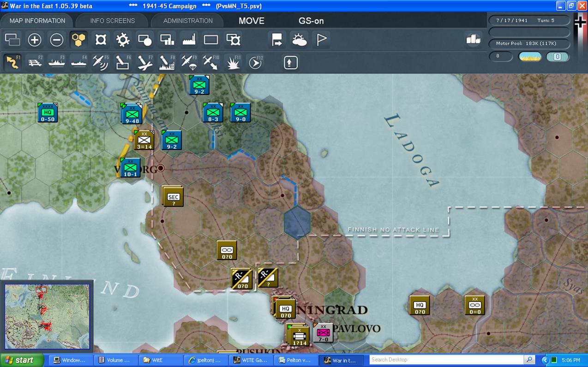Open the MAP INFORMATION tab

click(x=37, y=21)
